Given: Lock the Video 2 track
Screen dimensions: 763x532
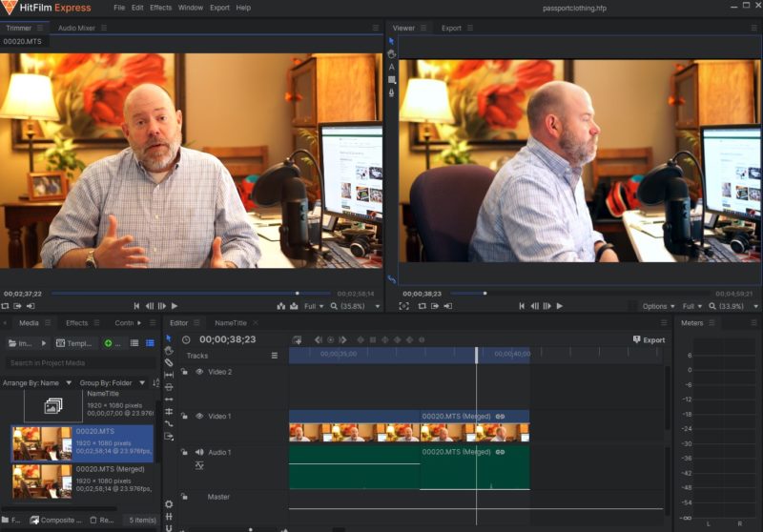Looking at the screenshot, I should 184,372.
